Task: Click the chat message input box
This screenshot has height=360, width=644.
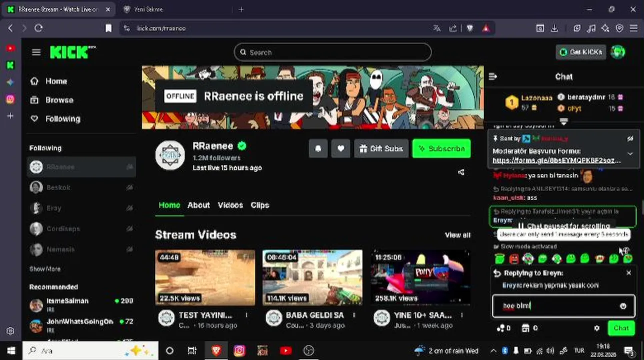Action: coord(564,306)
